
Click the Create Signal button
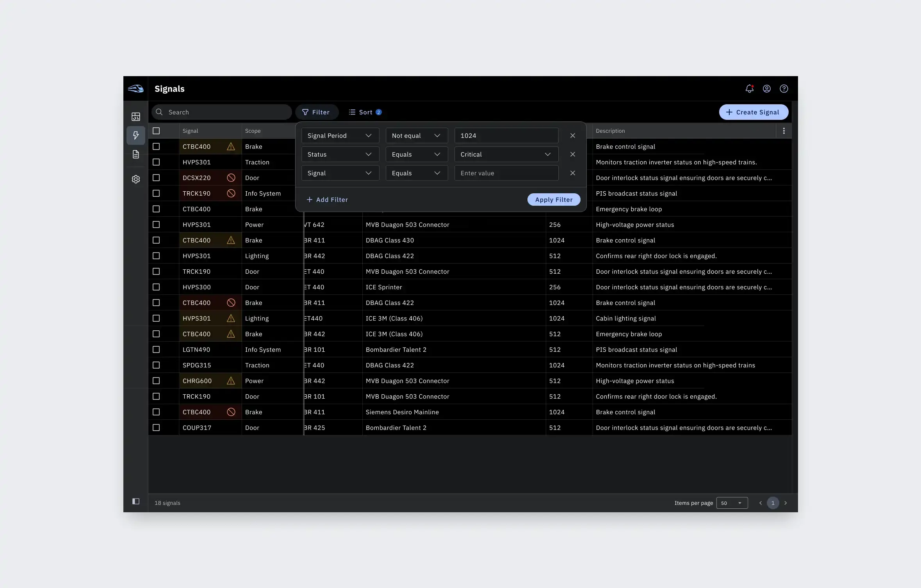754,112
